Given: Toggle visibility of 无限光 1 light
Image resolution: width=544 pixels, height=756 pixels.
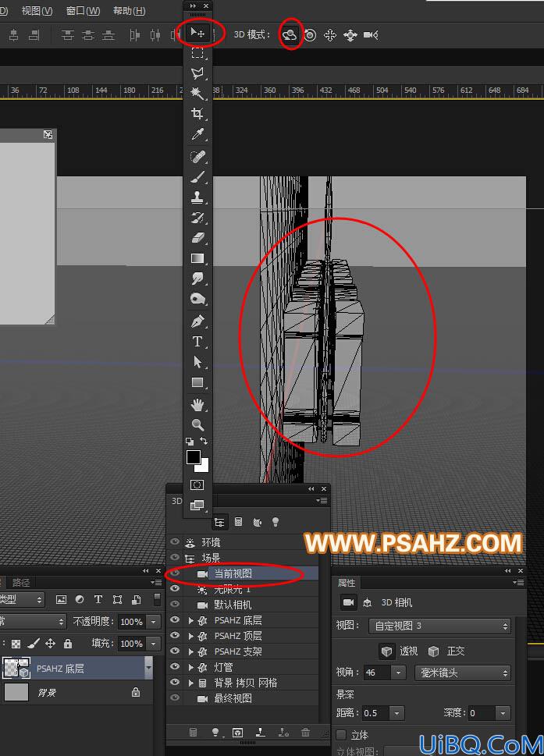Looking at the screenshot, I should click(x=175, y=588).
